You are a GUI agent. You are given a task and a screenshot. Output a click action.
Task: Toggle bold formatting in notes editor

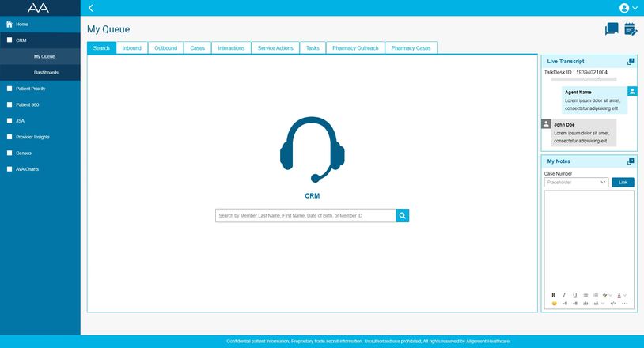(554, 295)
